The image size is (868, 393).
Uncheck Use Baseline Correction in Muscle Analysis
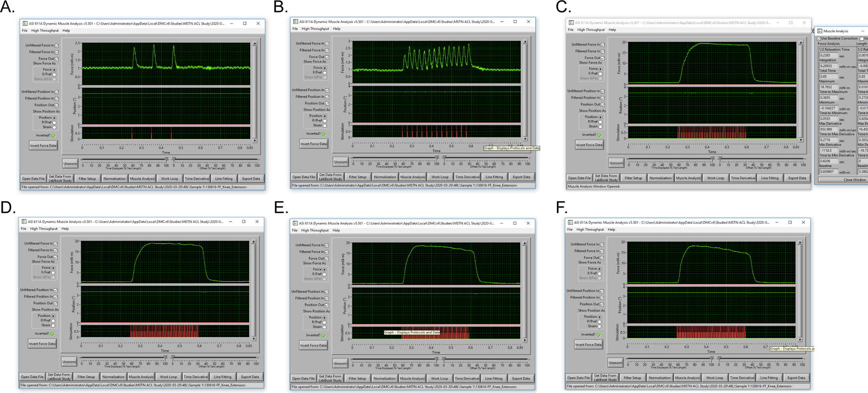coord(819,39)
